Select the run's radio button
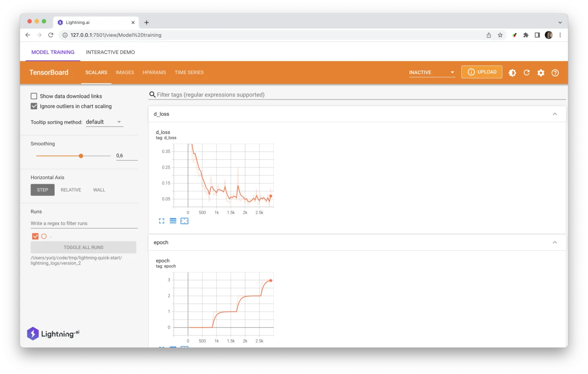The width and height of the screenshot is (588, 374). coord(44,236)
